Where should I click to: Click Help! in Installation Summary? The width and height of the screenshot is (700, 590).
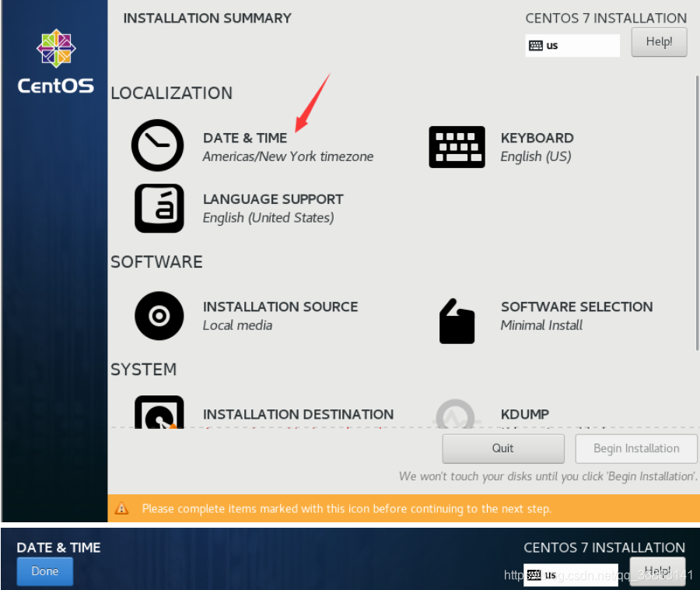[659, 42]
